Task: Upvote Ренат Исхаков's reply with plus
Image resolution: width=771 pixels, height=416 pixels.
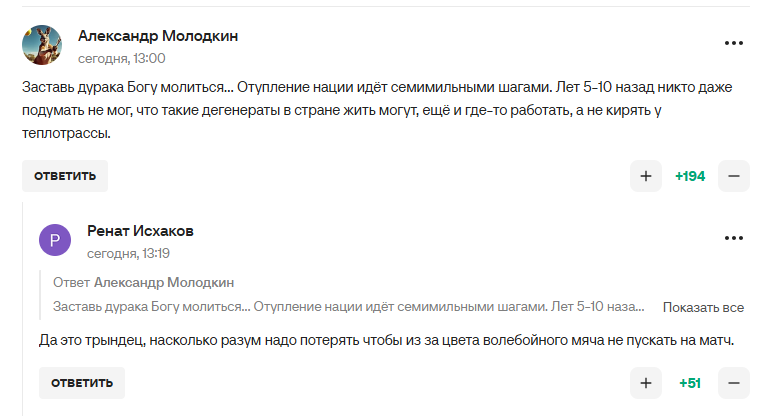Action: (645, 383)
